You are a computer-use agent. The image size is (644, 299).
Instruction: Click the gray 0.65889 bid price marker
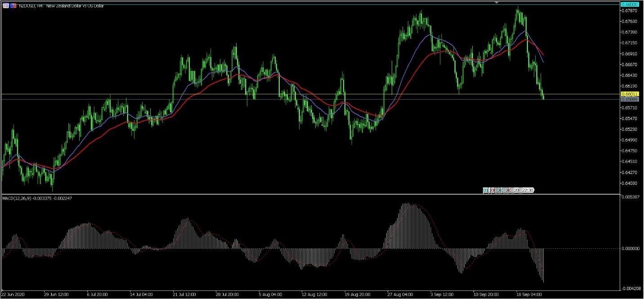[631, 99]
